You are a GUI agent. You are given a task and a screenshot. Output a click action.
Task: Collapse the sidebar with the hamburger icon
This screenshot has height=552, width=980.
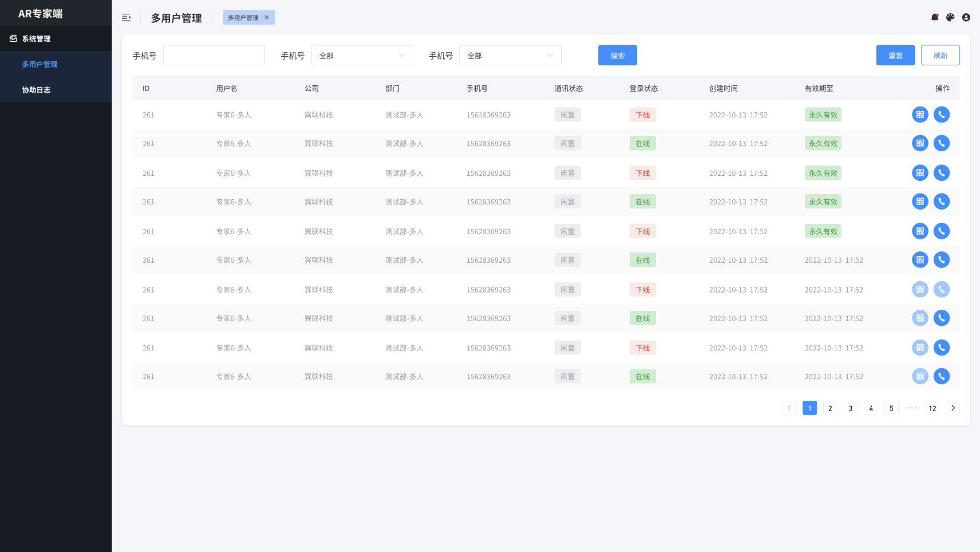pos(127,18)
